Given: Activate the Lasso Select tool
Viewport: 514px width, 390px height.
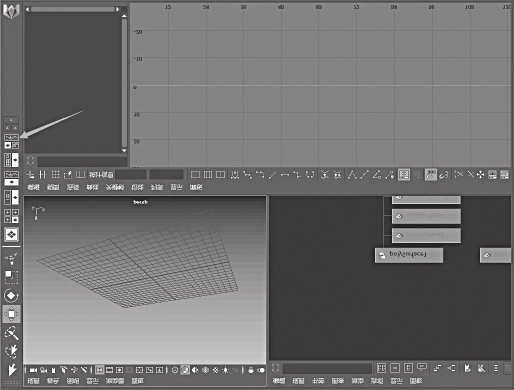Looking at the screenshot, I should (x=12, y=351).
